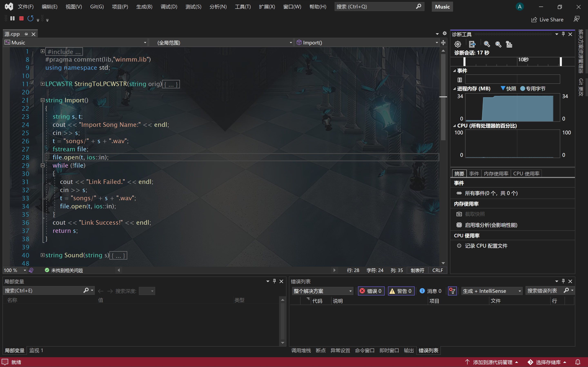The height and width of the screenshot is (367, 588).
Task: Click Zoom Out in the Diagnostic Tools toolbar
Action: click(x=498, y=44)
